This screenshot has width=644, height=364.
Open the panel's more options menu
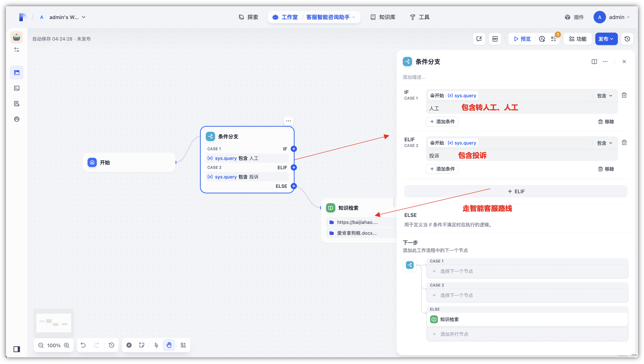pos(605,62)
